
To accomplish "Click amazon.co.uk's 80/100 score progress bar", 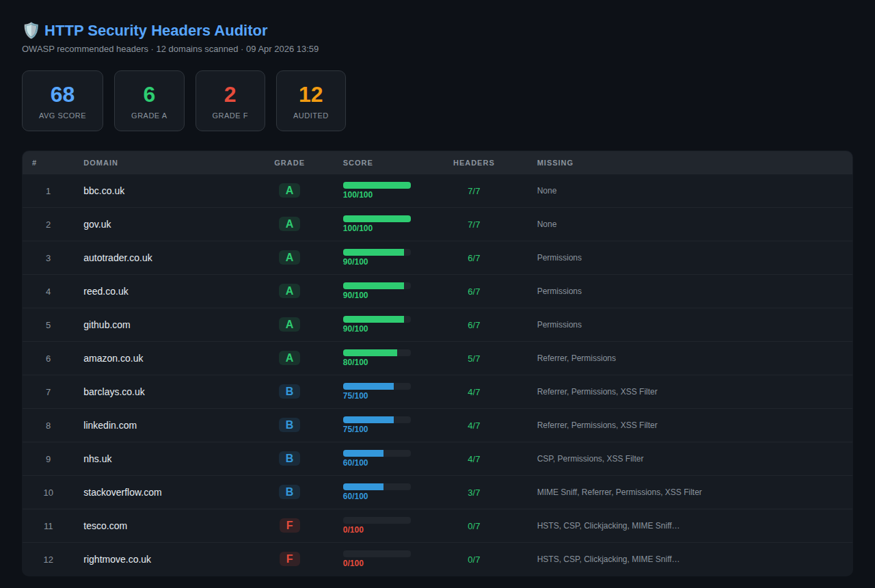I will pyautogui.click(x=376, y=352).
